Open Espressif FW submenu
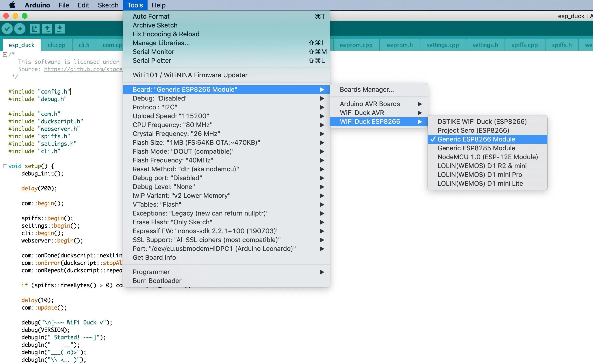Viewport: 593px width, 364px height. (226, 231)
